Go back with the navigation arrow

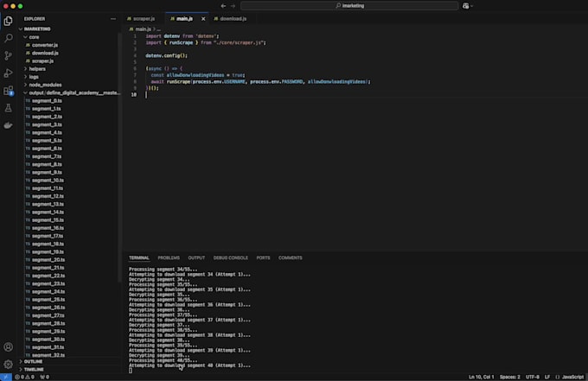click(223, 6)
